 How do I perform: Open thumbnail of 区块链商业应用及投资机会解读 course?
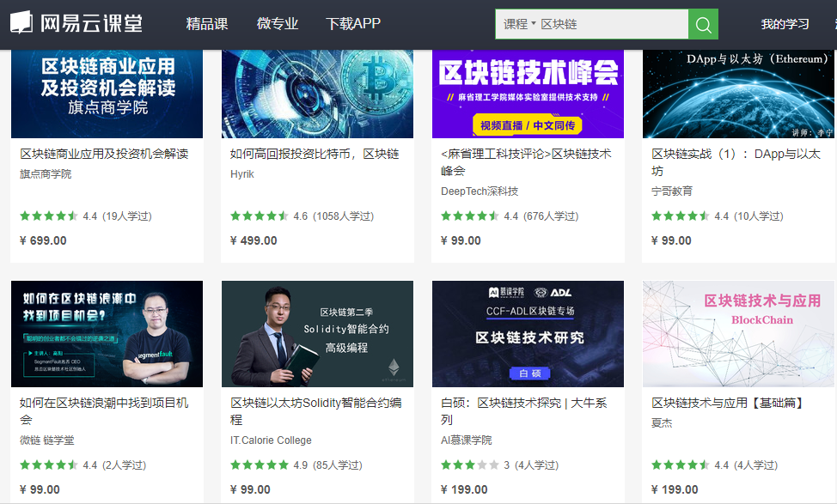pyautogui.click(x=107, y=94)
